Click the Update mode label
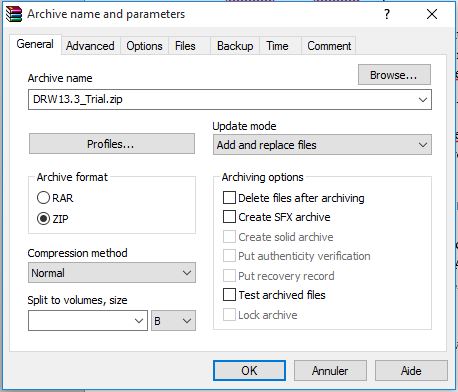The image size is (458, 392). pyautogui.click(x=244, y=126)
